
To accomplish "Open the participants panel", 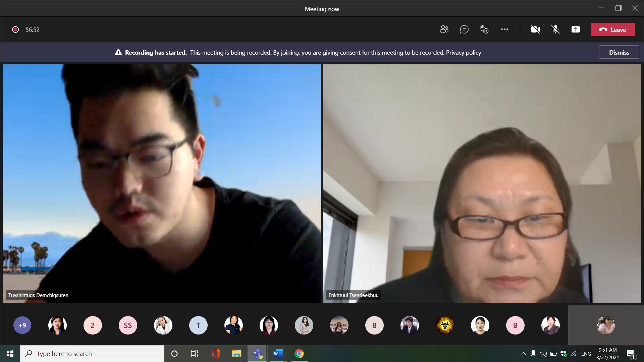I will click(444, 29).
